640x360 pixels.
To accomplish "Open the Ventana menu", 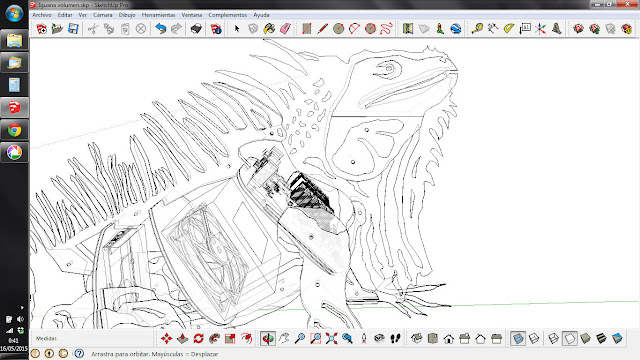I will point(191,15).
